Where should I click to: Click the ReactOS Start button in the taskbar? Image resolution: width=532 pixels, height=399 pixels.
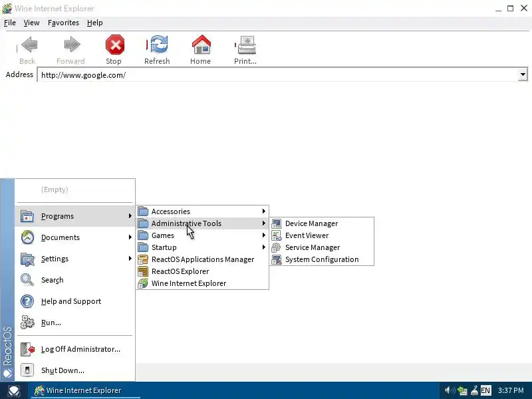coord(14,391)
